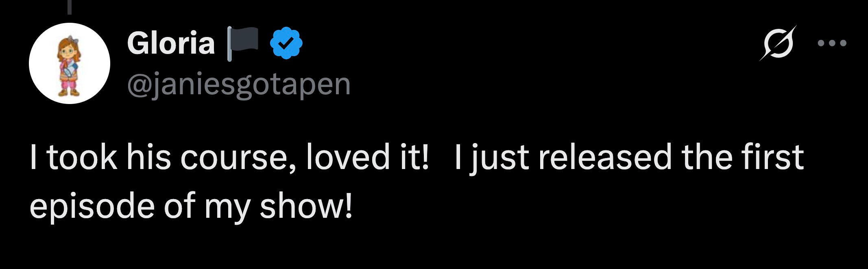Image resolution: width=868 pixels, height=269 pixels.
Task: Click the thread connector line above avatar
Action: point(70,7)
